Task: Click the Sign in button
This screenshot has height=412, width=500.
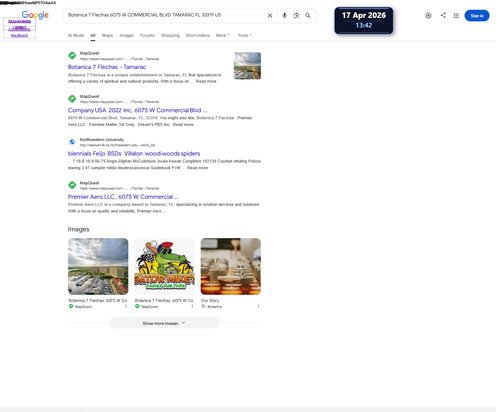Action: tap(477, 16)
